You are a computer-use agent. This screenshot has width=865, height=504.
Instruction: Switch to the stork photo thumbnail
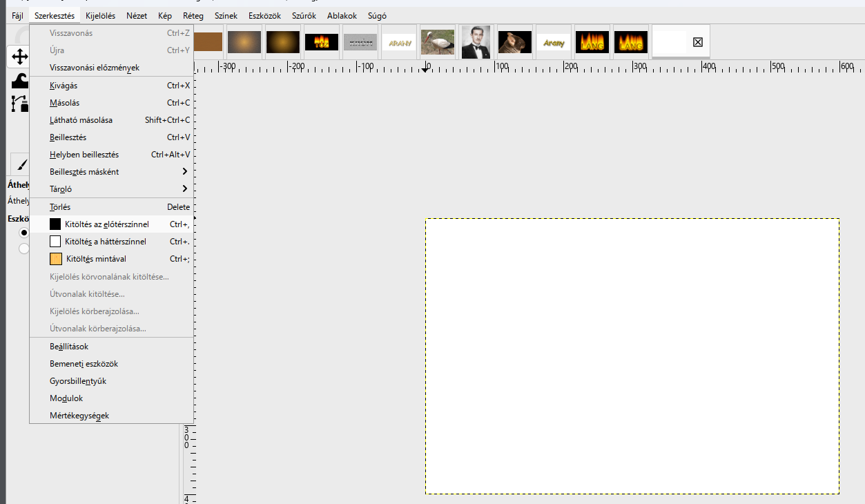438,42
